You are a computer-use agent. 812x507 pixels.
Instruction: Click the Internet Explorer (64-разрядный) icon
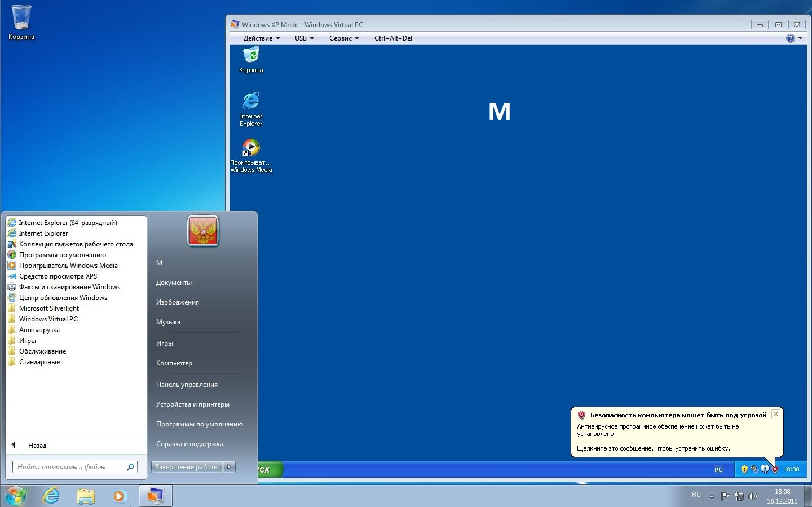pyautogui.click(x=12, y=223)
